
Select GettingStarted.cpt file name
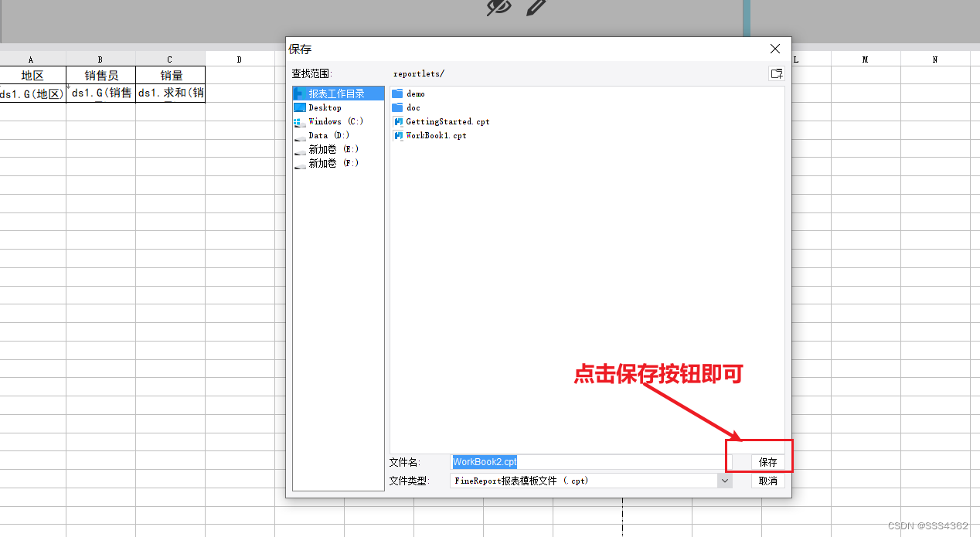point(447,121)
